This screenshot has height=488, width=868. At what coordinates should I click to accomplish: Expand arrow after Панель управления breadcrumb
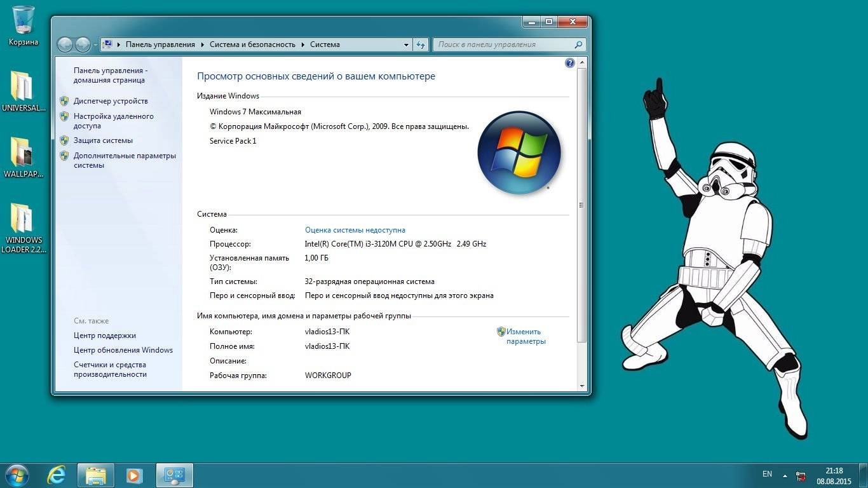click(x=203, y=44)
